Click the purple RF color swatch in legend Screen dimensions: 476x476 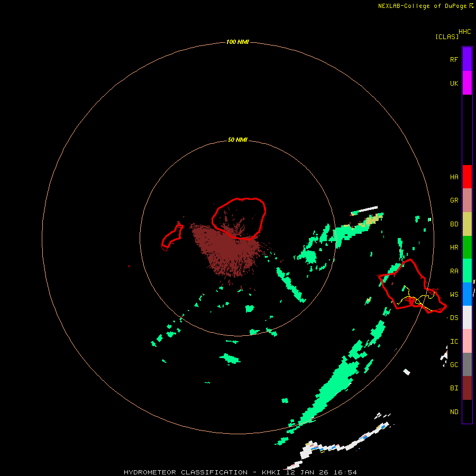point(467,59)
